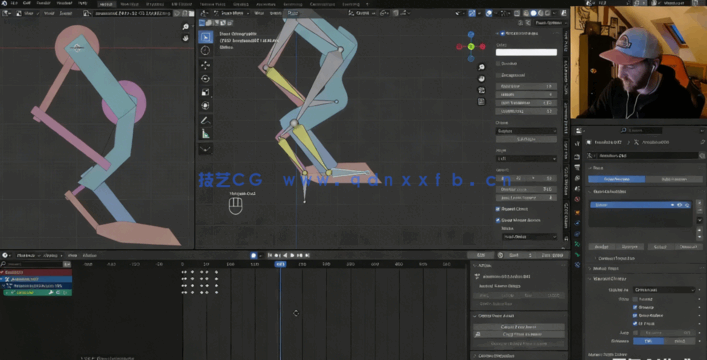Select solid viewport shading mode
The width and height of the screenshot is (707, 360).
pyautogui.click(x=533, y=13)
